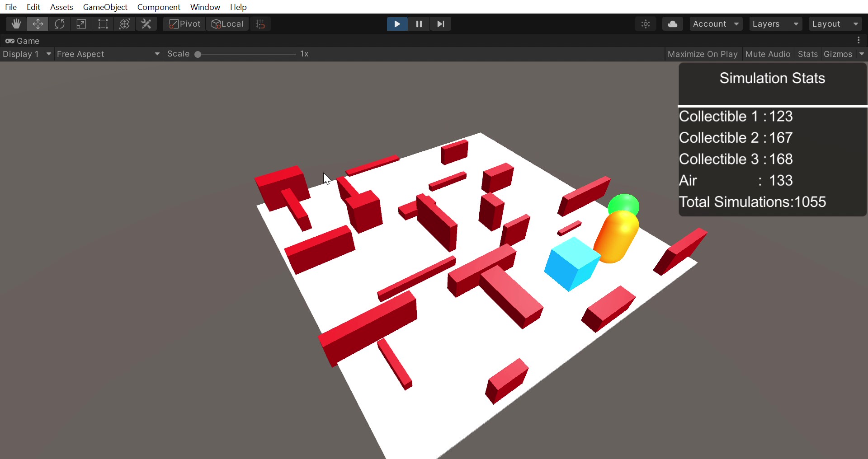Viewport: 868px width, 459px height.
Task: Select the Rect Transform tool
Action: click(103, 23)
